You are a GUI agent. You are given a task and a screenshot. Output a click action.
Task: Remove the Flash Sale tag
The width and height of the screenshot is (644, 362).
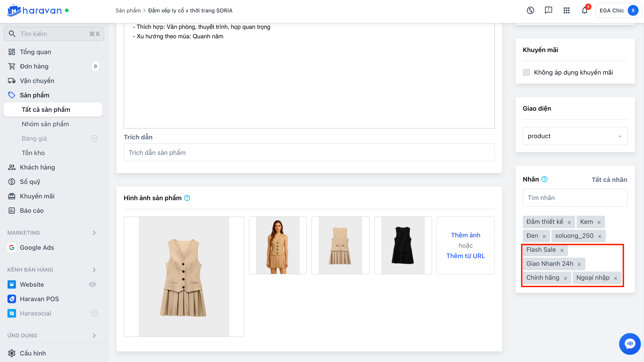562,250
